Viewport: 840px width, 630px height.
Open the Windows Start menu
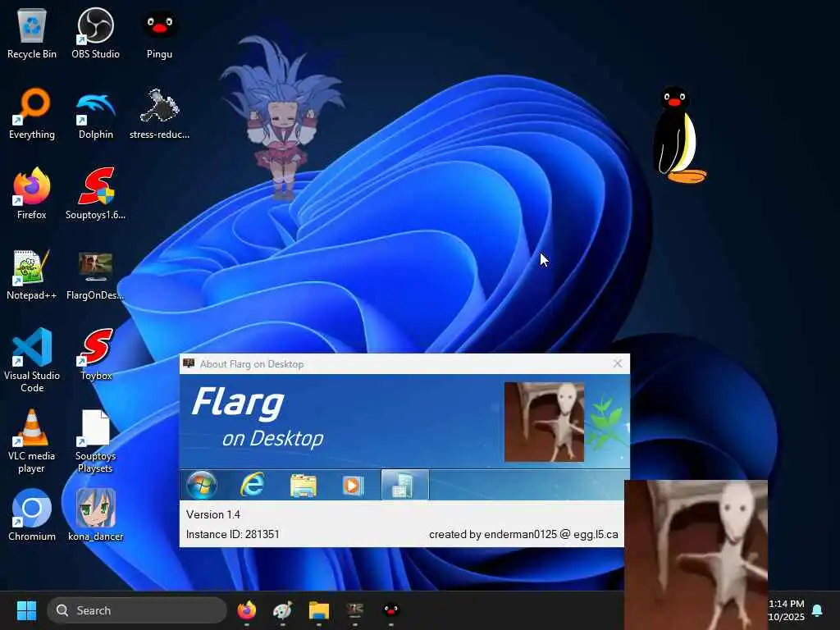(x=26, y=610)
